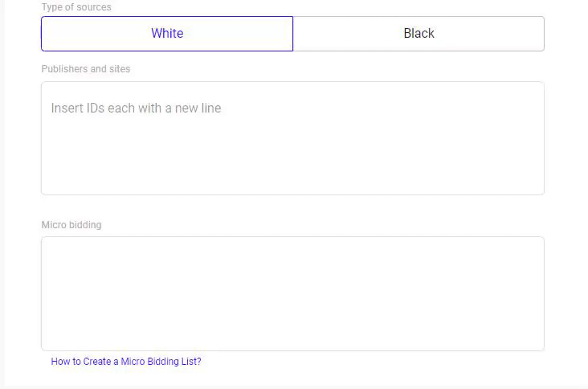Switch source list to White
588x389 pixels.
(x=167, y=34)
